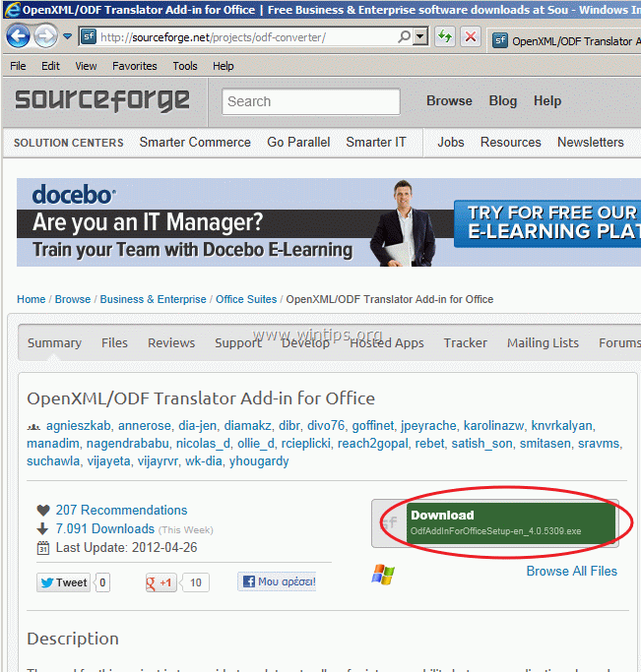Open the 7.091 Downloads link
641x672 pixels.
click(x=105, y=529)
